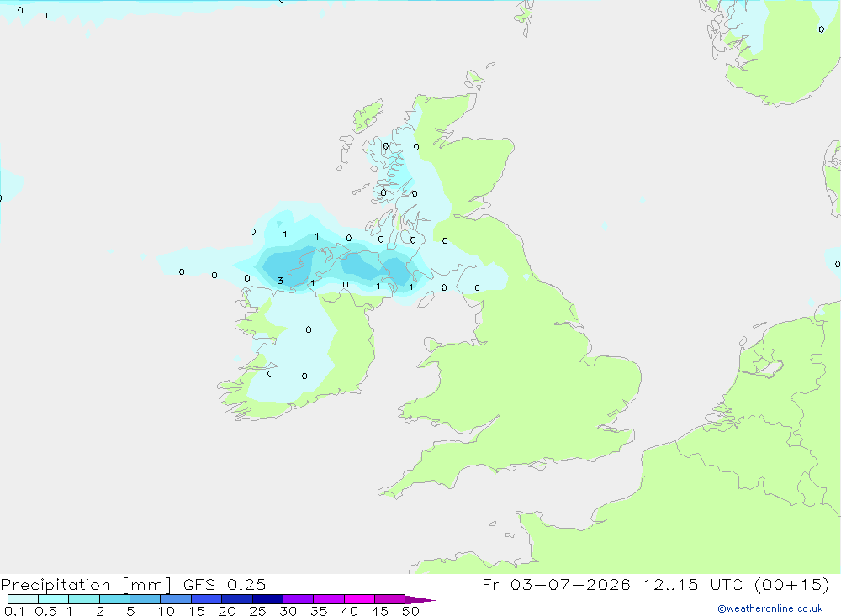The image size is (841, 616).
Task: Click the '20' legend scale label
Action: 227,611
